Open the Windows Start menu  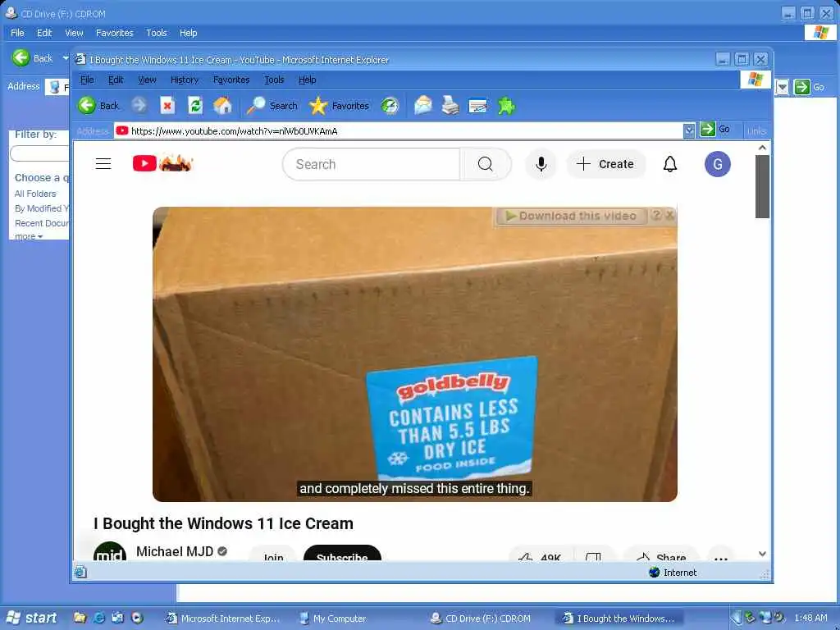click(x=32, y=618)
